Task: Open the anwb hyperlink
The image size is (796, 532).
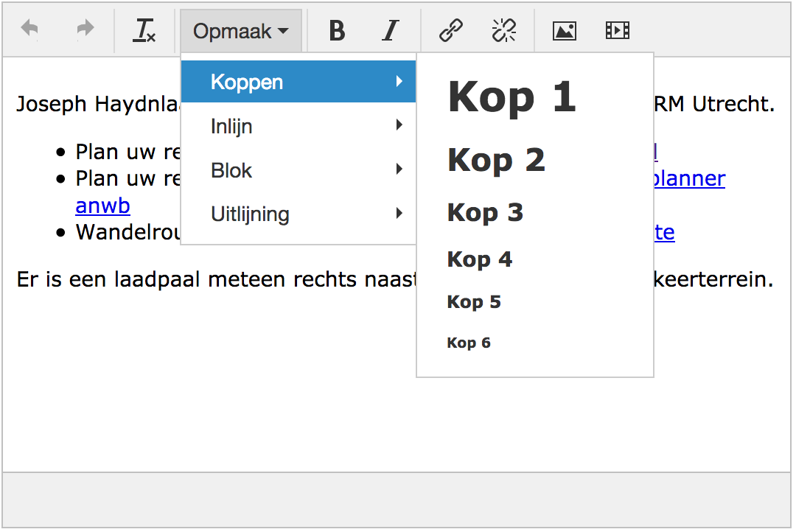Action: pos(102,206)
